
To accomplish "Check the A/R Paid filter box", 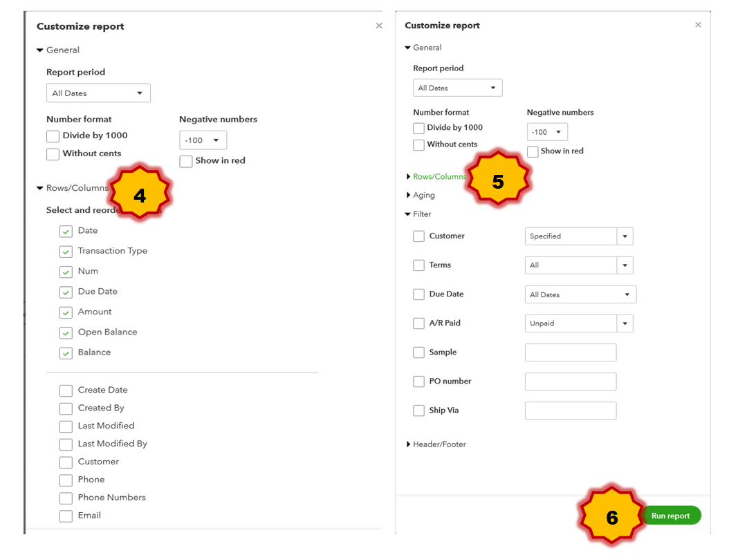I will 418,323.
